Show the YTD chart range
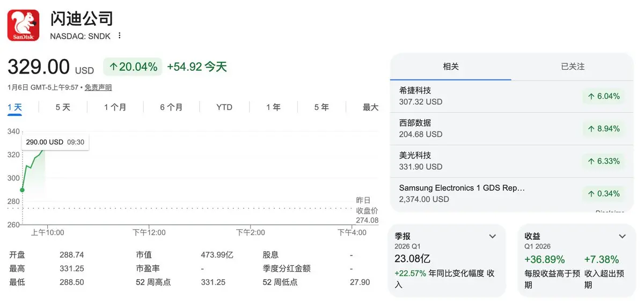This screenshot has height=306, width=644. click(224, 107)
